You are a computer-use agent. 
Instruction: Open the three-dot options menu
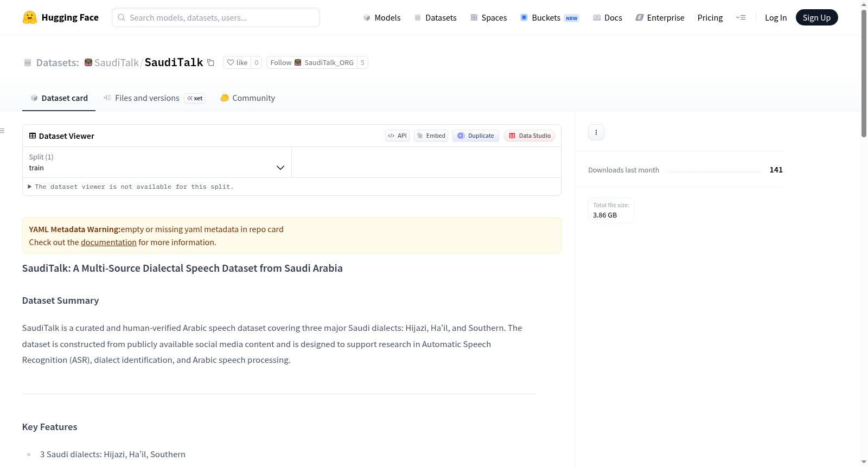click(596, 132)
